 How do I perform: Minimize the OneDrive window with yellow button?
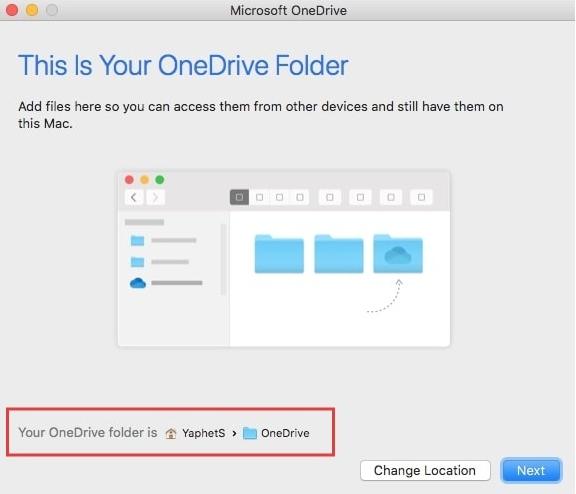[32, 10]
